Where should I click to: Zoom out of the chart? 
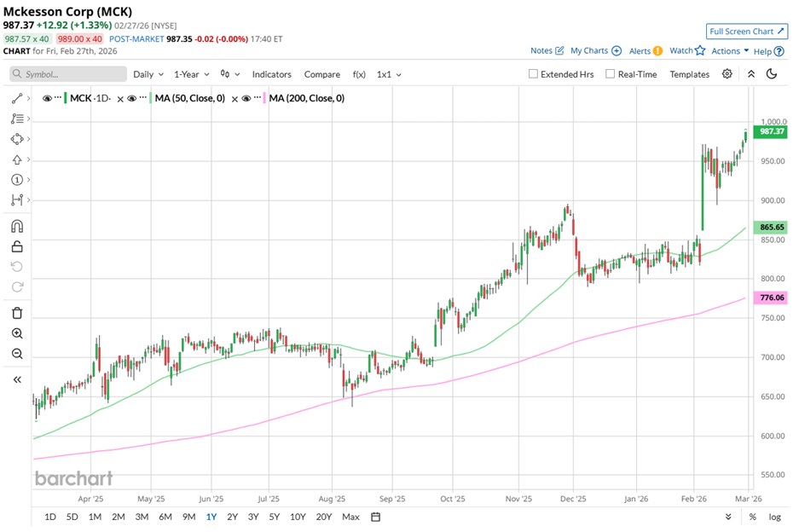(x=17, y=354)
